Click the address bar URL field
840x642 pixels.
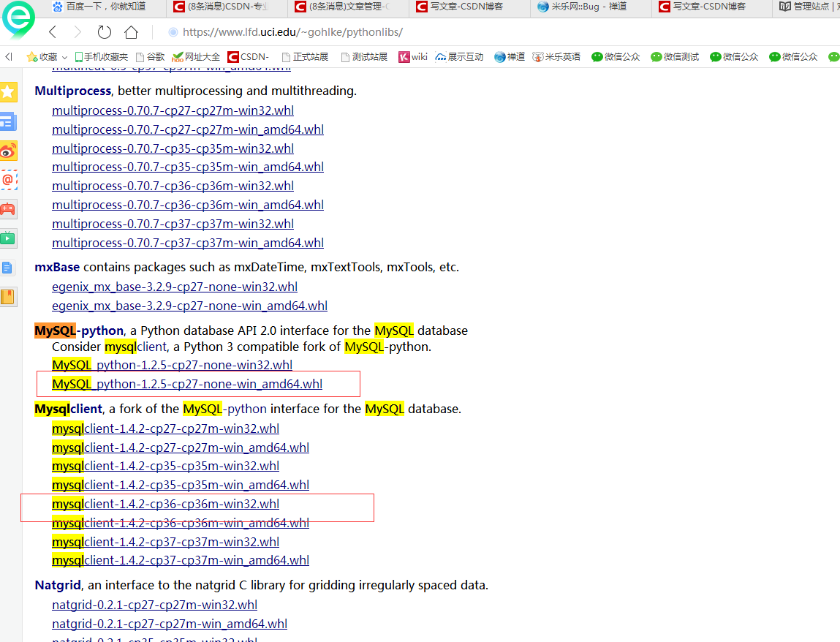292,32
